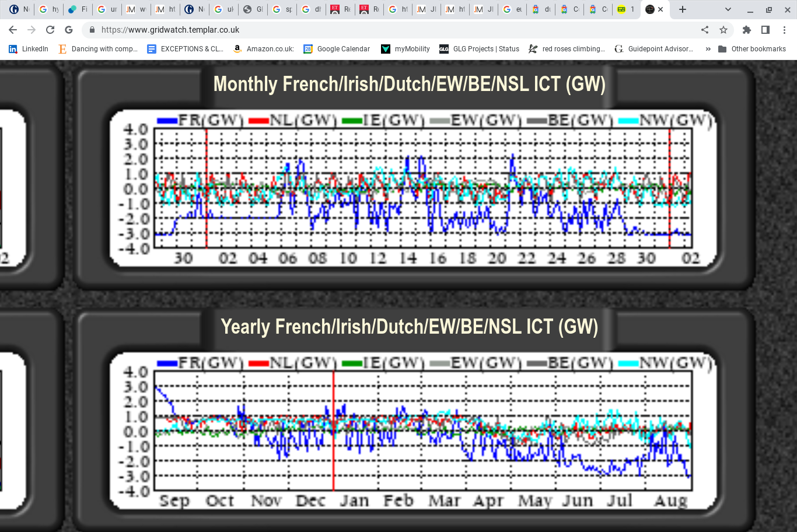Viewport: 797px width, 532px height.
Task: Click the cyan NW(GW) legend swatch in Yearly chart
Action: pos(628,363)
